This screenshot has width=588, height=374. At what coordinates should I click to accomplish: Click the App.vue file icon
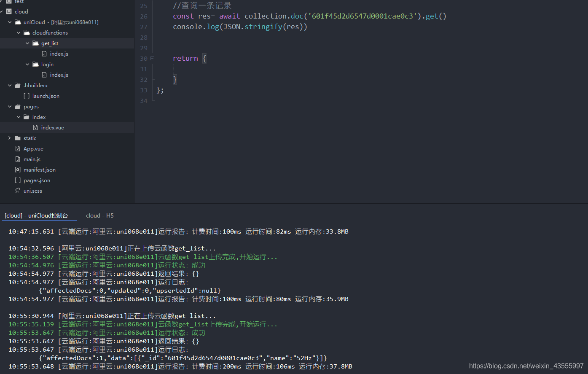(18, 149)
